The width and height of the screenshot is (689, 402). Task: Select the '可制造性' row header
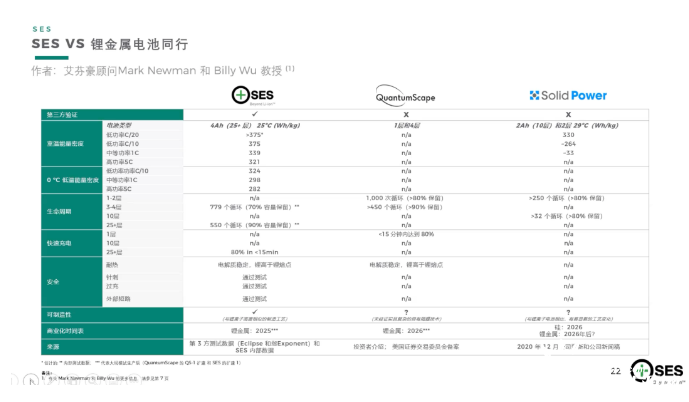point(112,315)
